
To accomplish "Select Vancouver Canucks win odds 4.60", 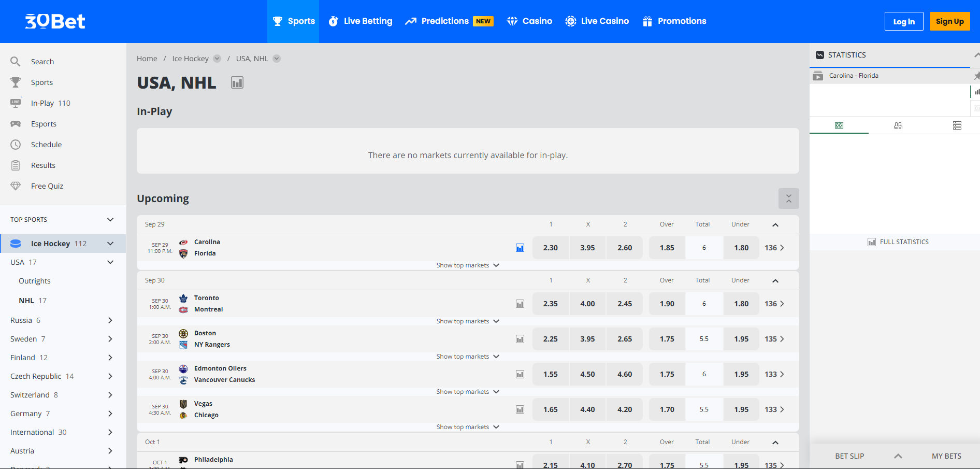I will point(625,374).
